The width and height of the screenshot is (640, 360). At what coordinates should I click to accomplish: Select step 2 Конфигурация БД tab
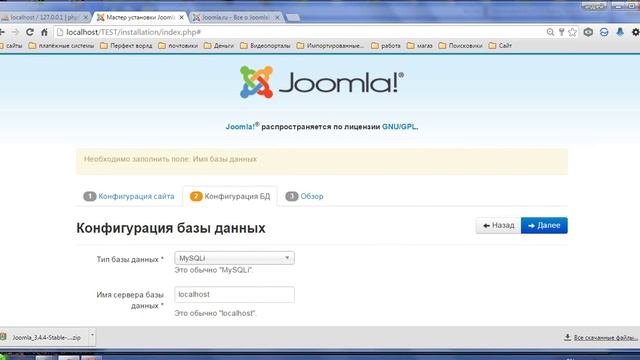tap(230, 196)
